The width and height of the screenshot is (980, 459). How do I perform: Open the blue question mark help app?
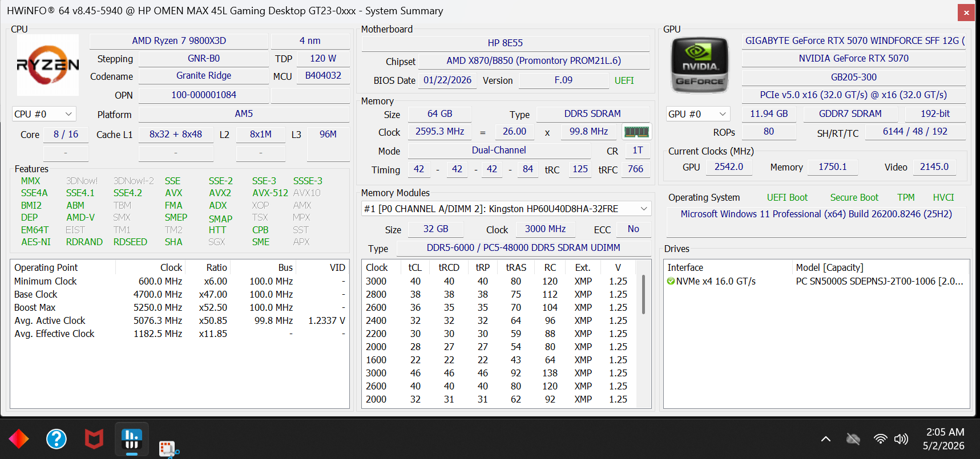coord(57,438)
